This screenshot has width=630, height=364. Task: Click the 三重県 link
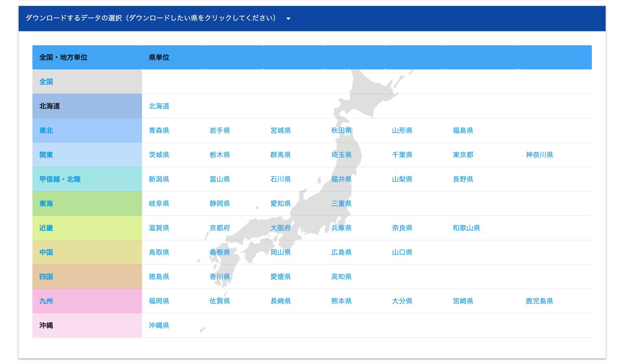341,204
